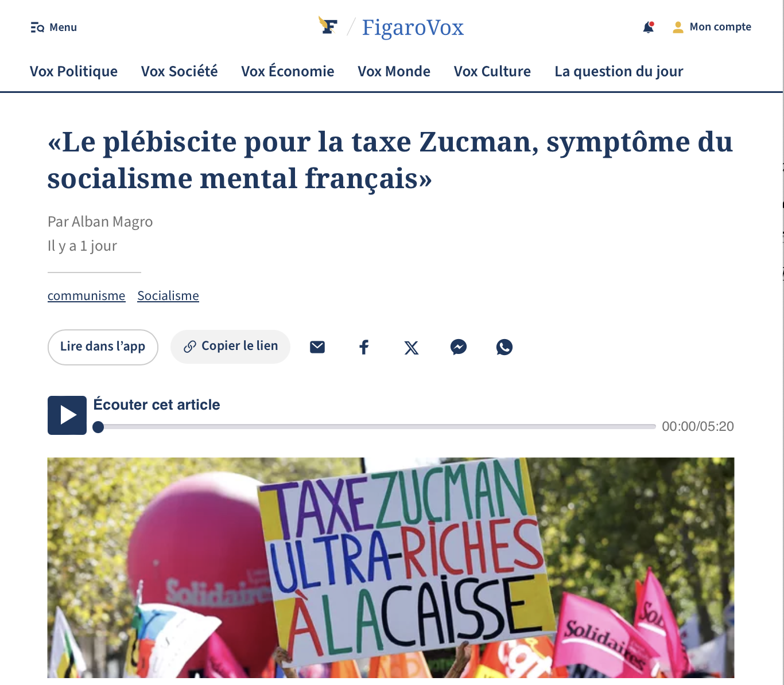Share article on Facebook
The width and height of the screenshot is (784, 685).
[364, 347]
